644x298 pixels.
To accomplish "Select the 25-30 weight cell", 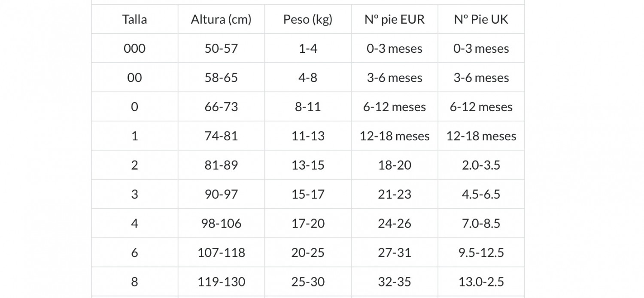I will [308, 282].
